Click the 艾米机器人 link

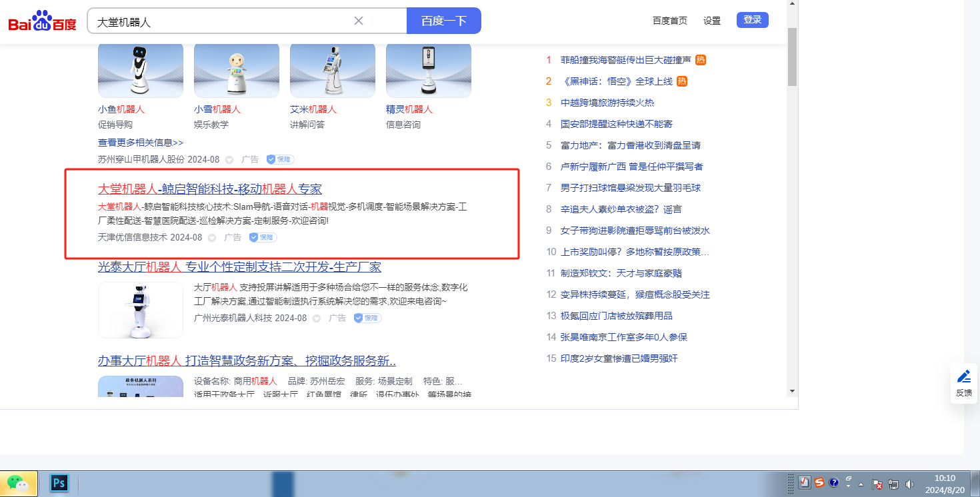(313, 109)
